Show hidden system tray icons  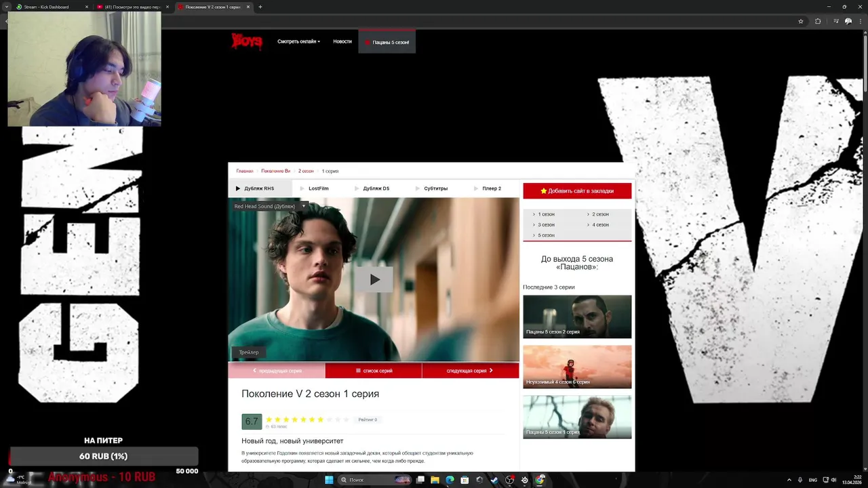pos(789,480)
